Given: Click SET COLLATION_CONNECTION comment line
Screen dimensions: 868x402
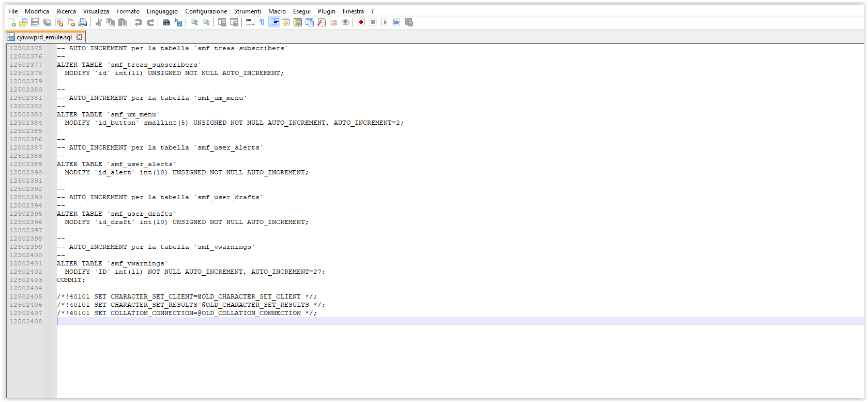Looking at the screenshot, I should point(187,313).
